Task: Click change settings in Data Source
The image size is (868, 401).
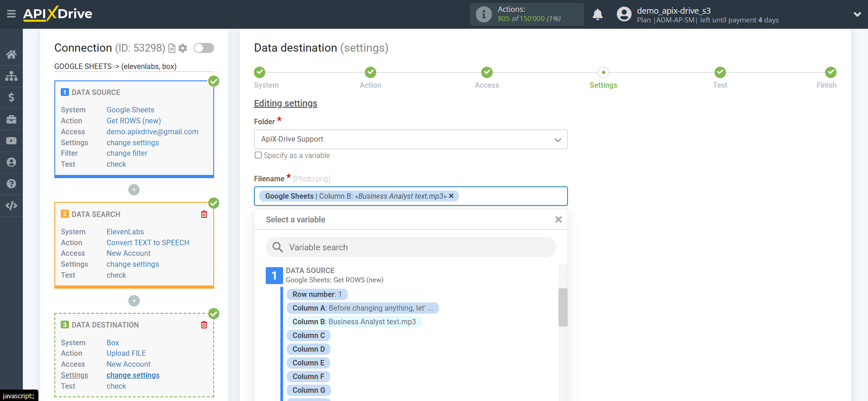Action: point(133,142)
